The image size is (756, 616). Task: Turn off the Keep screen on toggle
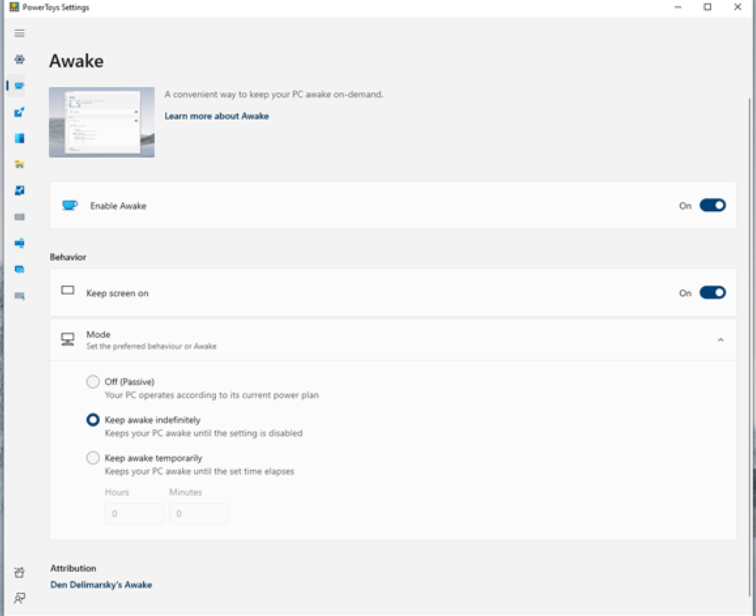click(713, 293)
